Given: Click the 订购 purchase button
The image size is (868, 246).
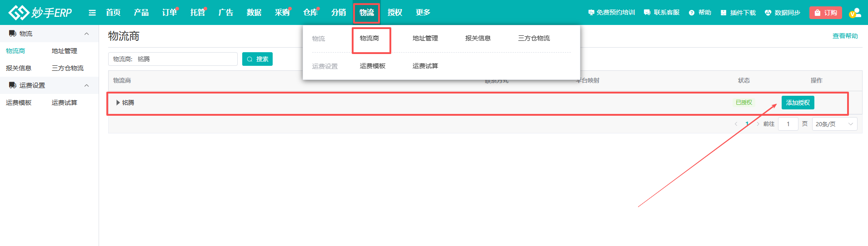Looking at the screenshot, I should [825, 13].
